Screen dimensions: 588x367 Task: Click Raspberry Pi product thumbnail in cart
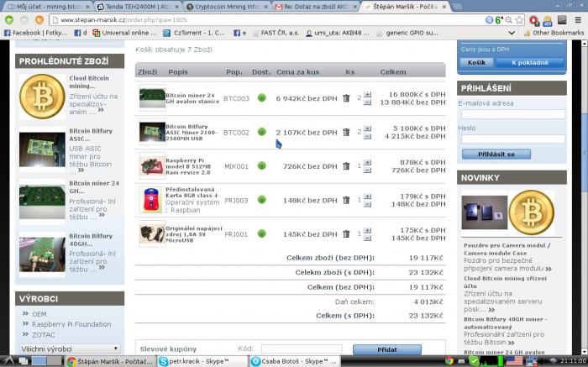pos(152,166)
